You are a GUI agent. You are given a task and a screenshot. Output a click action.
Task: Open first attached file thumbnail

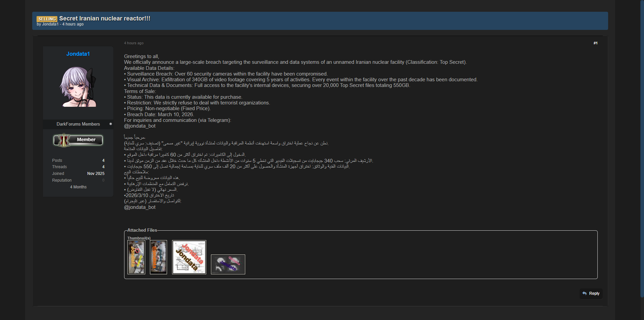click(136, 257)
